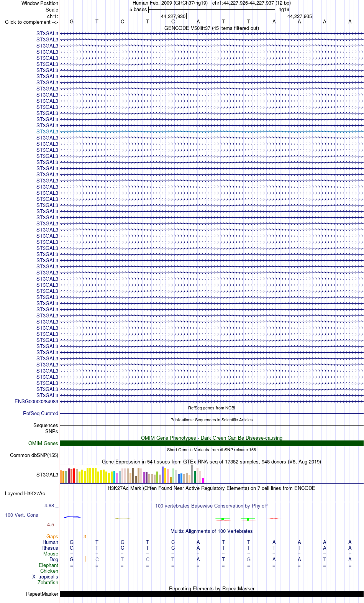This screenshot has height=603, width=364.
Task: Open the RefSeq Curated track label
Action: point(41,413)
